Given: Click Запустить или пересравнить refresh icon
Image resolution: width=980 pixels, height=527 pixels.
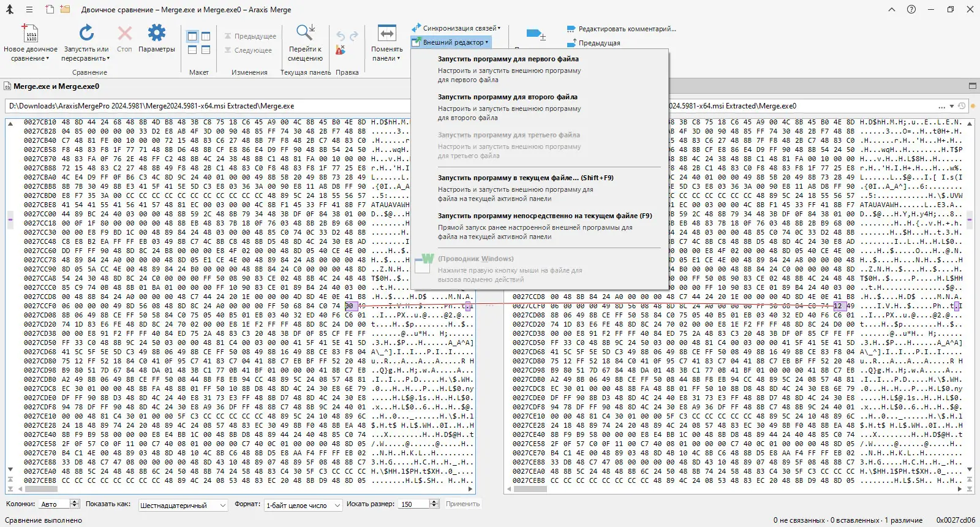Looking at the screenshot, I should tap(86, 33).
